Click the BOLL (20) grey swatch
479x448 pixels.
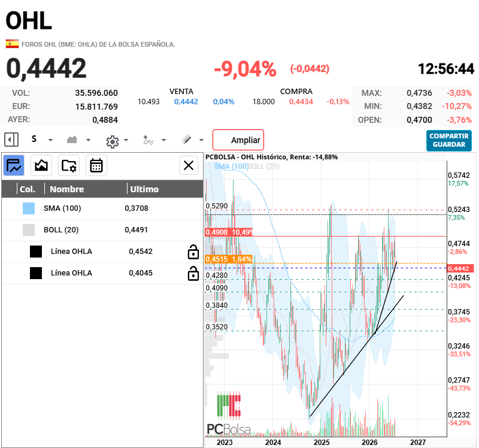[29, 230]
